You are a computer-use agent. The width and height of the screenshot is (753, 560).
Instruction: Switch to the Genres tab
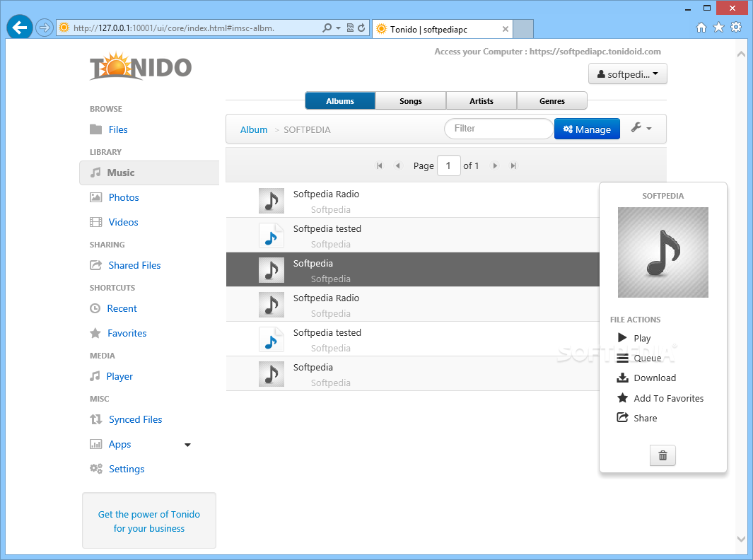click(x=551, y=101)
